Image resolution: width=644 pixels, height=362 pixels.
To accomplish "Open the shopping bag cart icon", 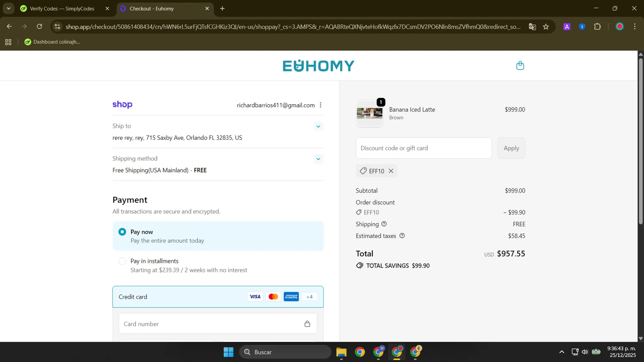I will click(520, 66).
